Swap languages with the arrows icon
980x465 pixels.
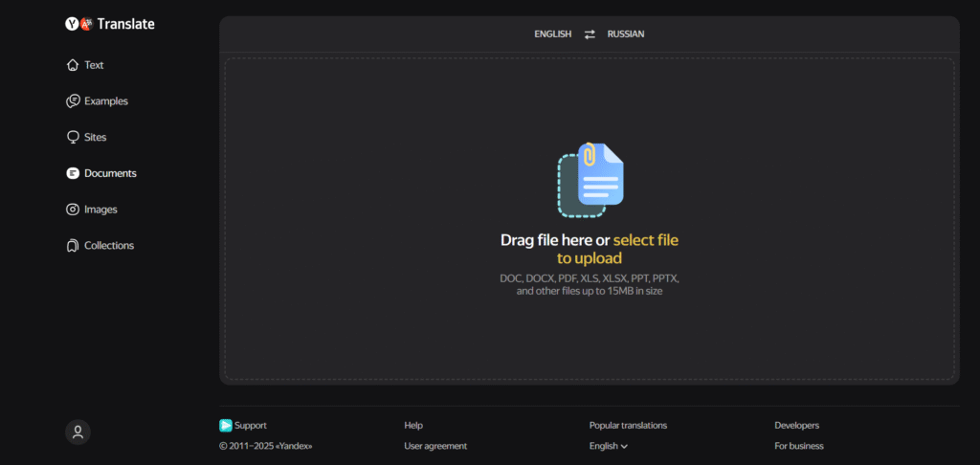[x=590, y=34]
